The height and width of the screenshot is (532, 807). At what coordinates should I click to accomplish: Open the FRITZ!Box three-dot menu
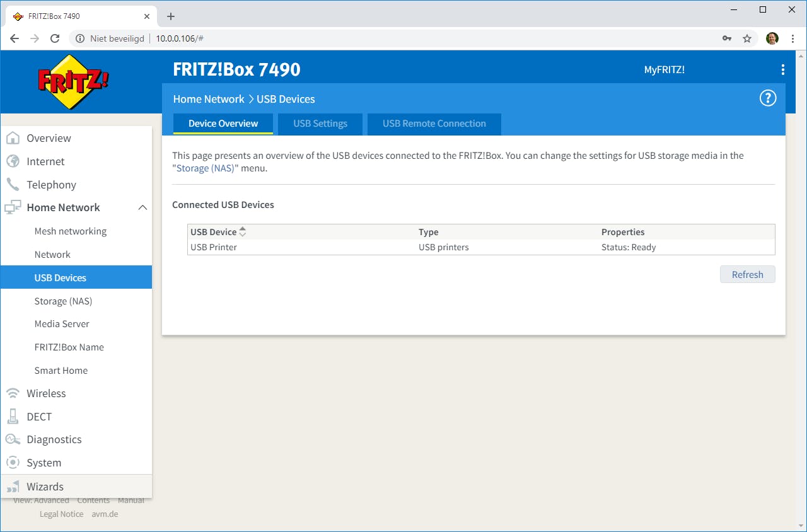click(782, 69)
